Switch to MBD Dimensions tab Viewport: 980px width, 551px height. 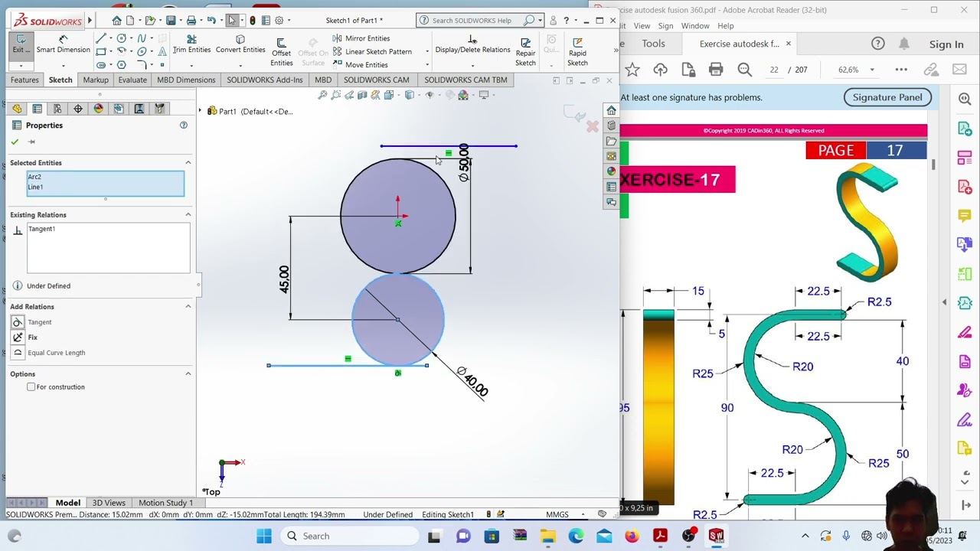186,80
